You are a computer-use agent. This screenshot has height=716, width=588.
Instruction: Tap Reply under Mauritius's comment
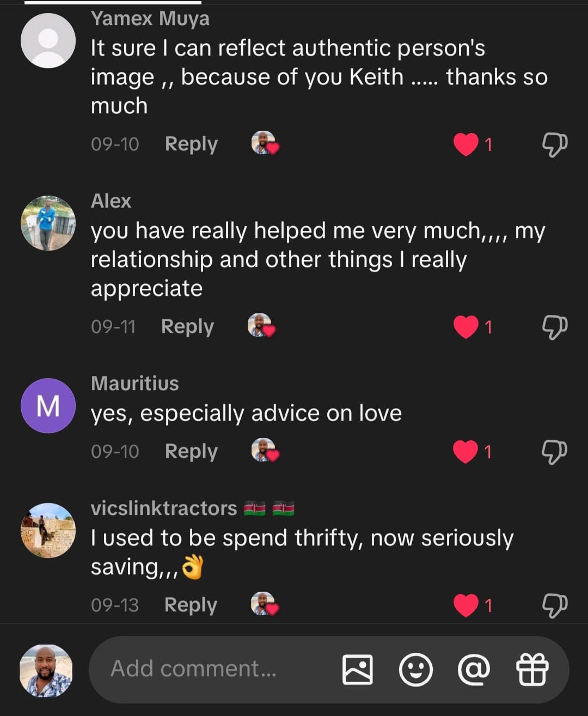click(x=191, y=452)
